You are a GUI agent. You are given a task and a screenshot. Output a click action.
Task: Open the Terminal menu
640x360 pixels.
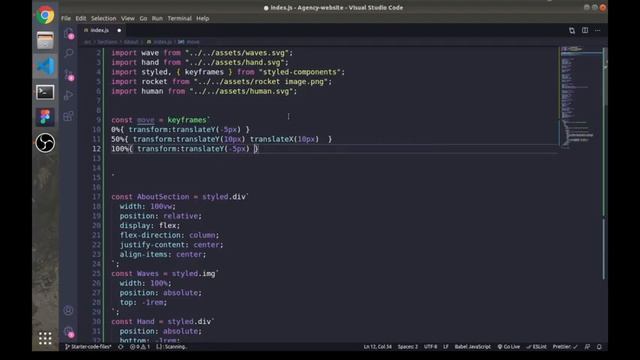point(180,18)
